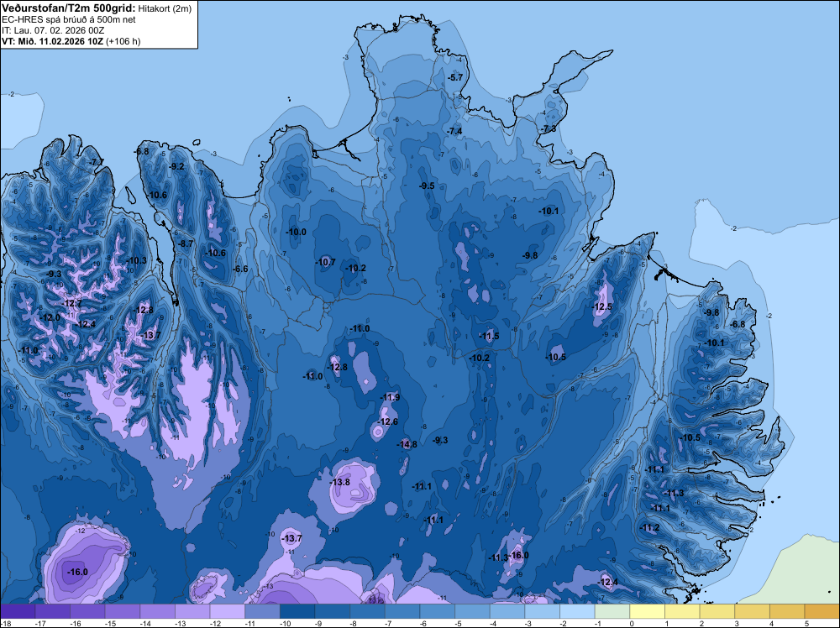Click the -10.0 temperature label
The width and height of the screenshot is (840, 628).
click(x=297, y=232)
